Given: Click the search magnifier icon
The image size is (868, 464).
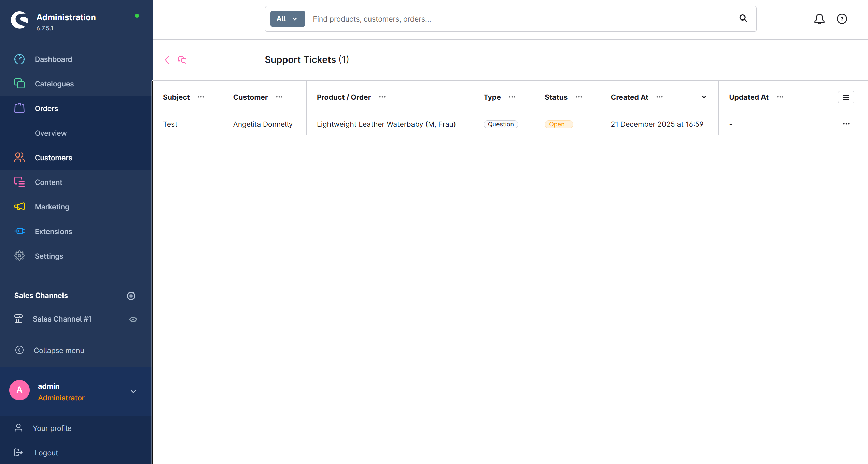Looking at the screenshot, I should (x=743, y=18).
